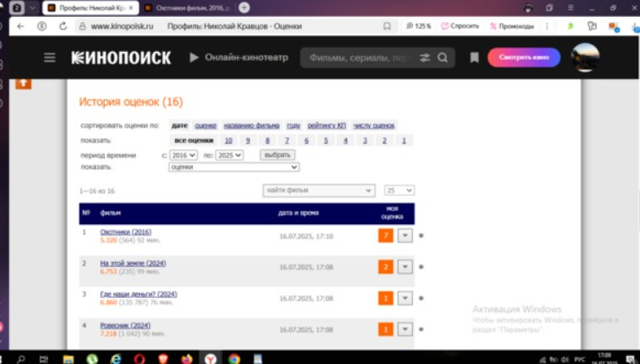Click the www.kinopoisk.ru address bar
Image resolution: width=640 pixels, height=364 pixels.
122,26
